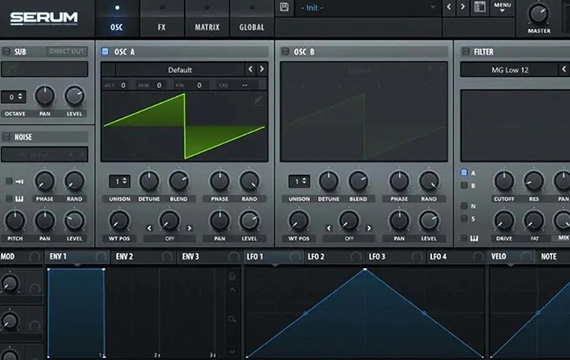Viewport: 570px width, 360px height.
Task: Open the preset browser icon
Action: click(x=480, y=7)
